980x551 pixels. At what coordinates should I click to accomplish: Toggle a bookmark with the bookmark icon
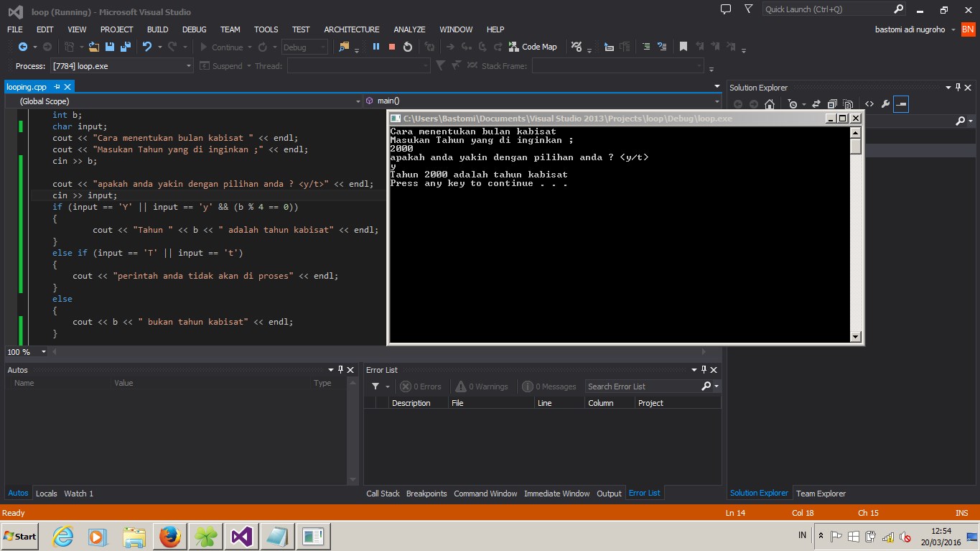[683, 46]
